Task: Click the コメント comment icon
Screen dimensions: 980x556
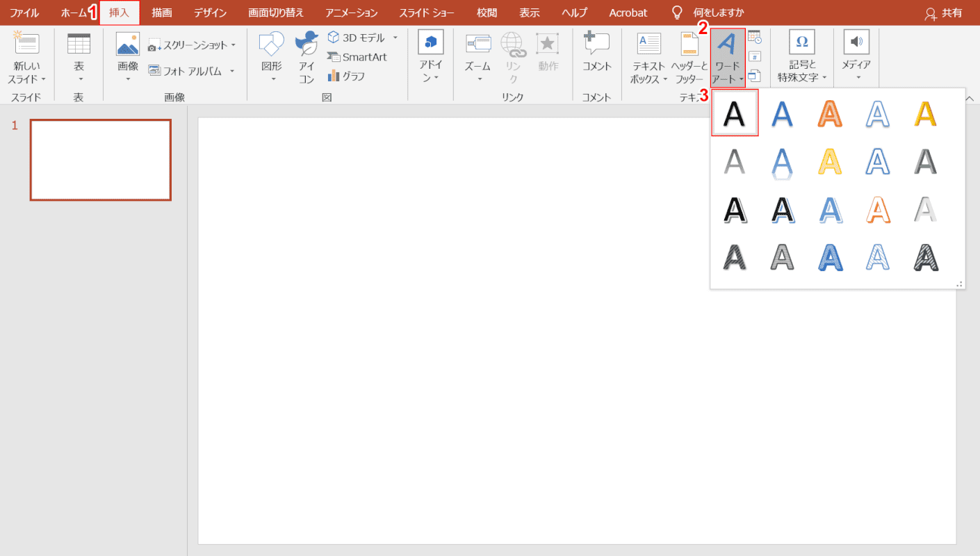Action: pos(596,43)
